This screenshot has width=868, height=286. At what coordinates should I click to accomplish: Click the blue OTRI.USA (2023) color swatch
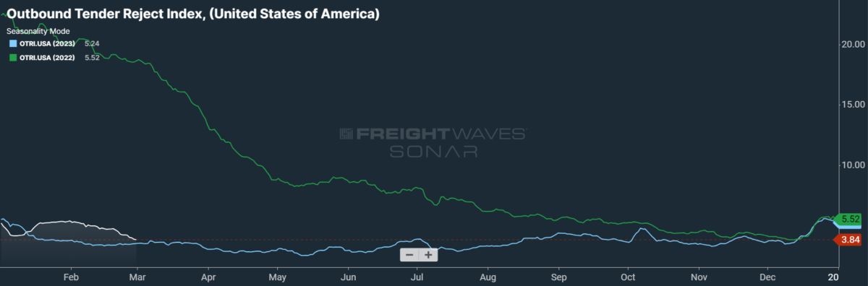pos(12,43)
